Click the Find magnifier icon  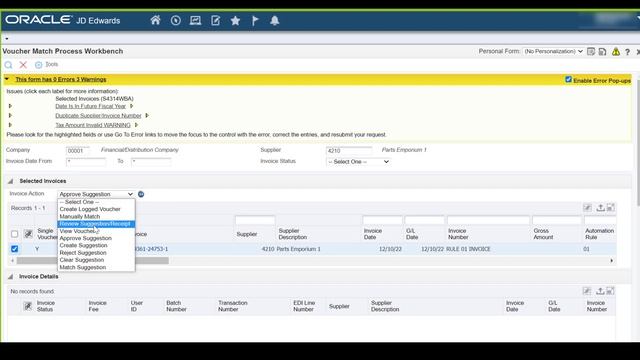8,64
